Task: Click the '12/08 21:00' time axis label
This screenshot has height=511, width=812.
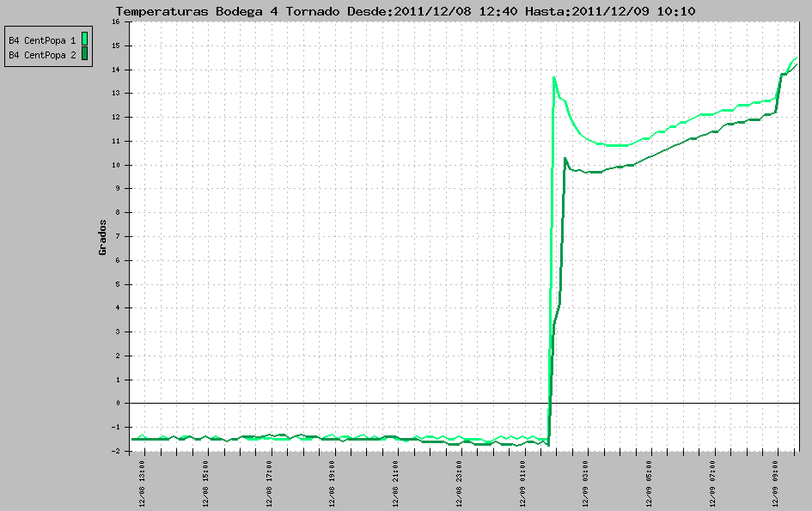Action: point(395,484)
